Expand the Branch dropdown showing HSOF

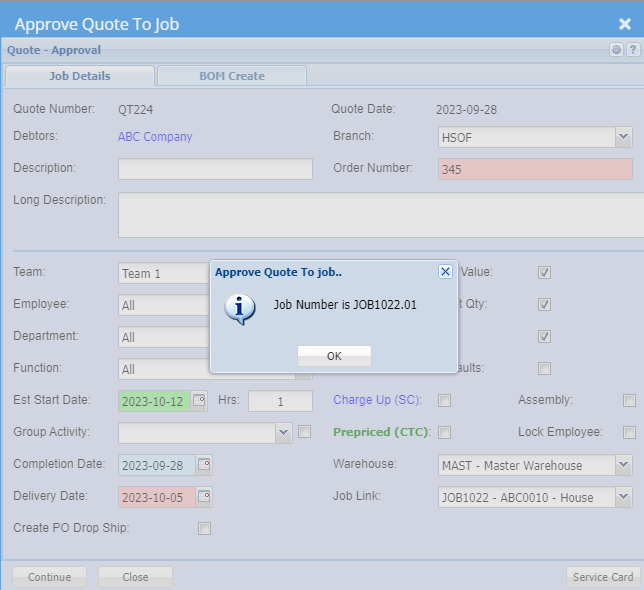tap(623, 137)
